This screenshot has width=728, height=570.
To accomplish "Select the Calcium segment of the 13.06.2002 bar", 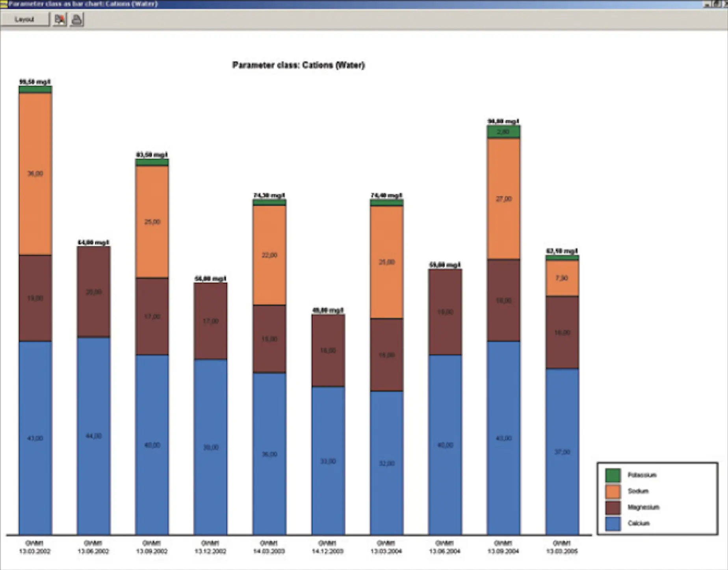I will coord(94,436).
